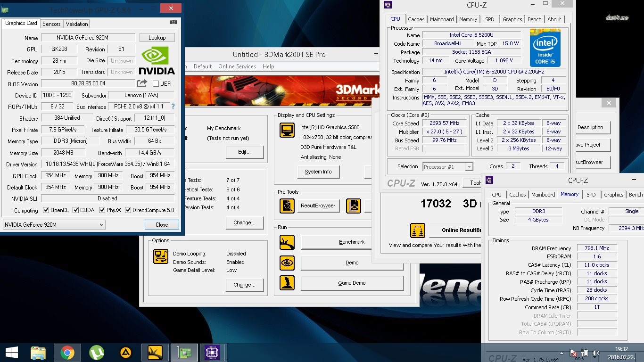Image resolution: width=644 pixels, height=362 pixels.
Task: Click the DRAM Frequency value 798.1 MHz
Action: (596, 248)
